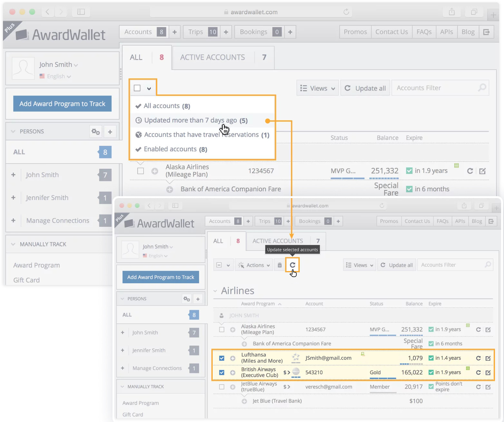Open selection dropdown arrow in back window
Screen dimensions: 504x422
[149, 88]
